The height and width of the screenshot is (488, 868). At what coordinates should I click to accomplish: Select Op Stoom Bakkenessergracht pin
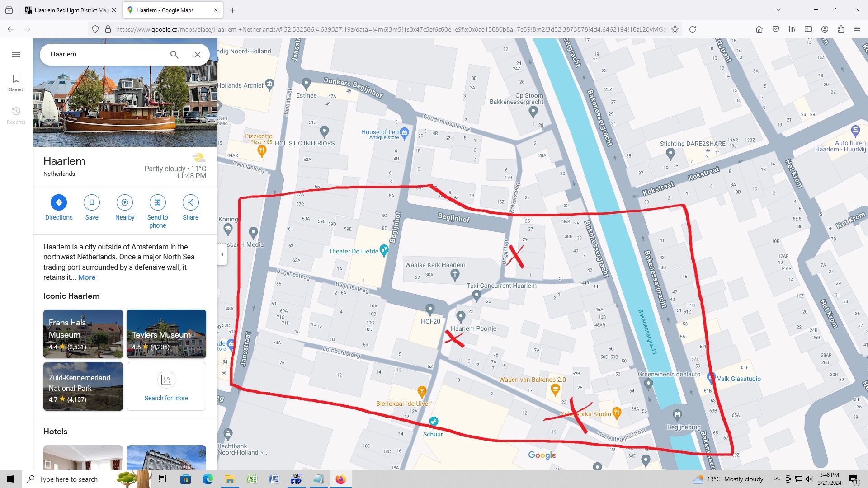pos(533,112)
